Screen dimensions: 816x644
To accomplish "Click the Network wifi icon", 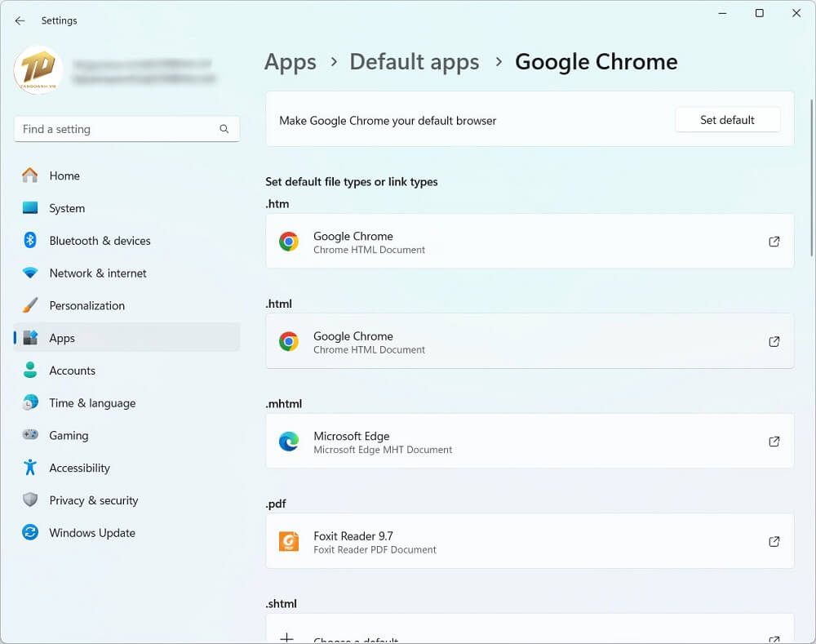I will pos(30,273).
